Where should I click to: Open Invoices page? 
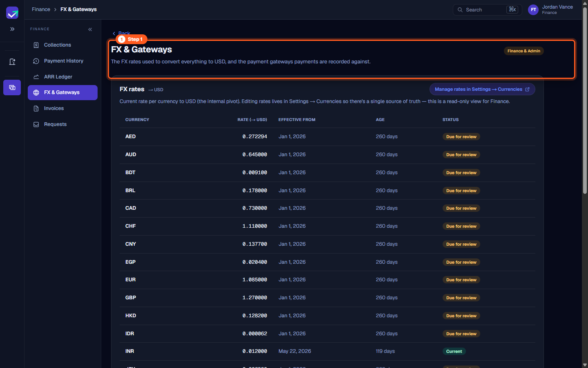point(62,108)
